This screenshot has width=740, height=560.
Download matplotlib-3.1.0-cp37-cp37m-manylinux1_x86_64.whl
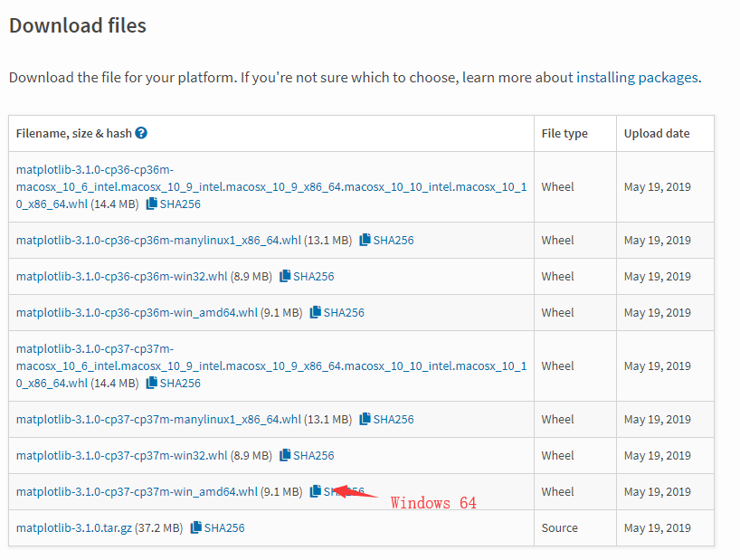[158, 419]
